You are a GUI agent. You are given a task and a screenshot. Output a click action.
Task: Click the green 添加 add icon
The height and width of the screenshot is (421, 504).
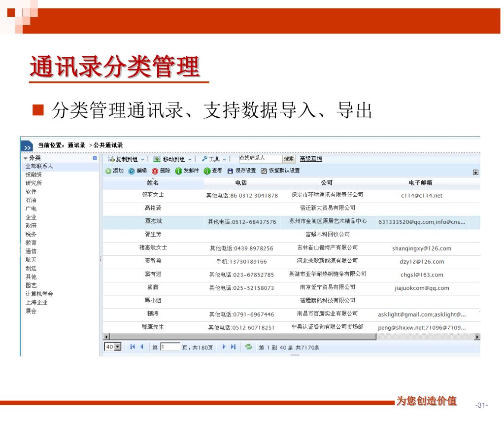coord(108,171)
